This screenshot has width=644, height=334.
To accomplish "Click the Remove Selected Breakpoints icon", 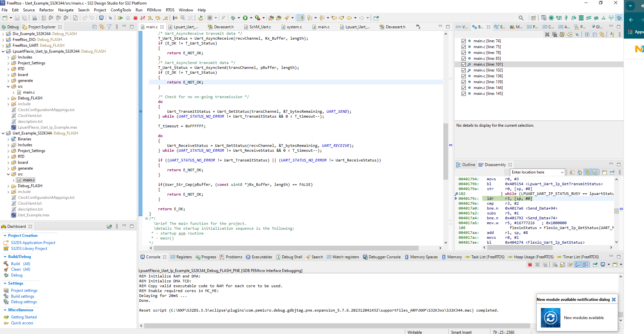I will click(x=547, y=34).
